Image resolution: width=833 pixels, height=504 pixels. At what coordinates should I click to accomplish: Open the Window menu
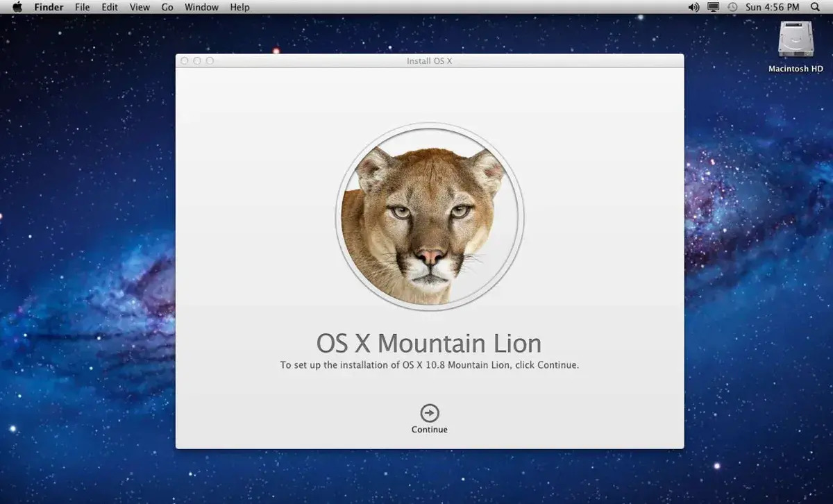(201, 7)
